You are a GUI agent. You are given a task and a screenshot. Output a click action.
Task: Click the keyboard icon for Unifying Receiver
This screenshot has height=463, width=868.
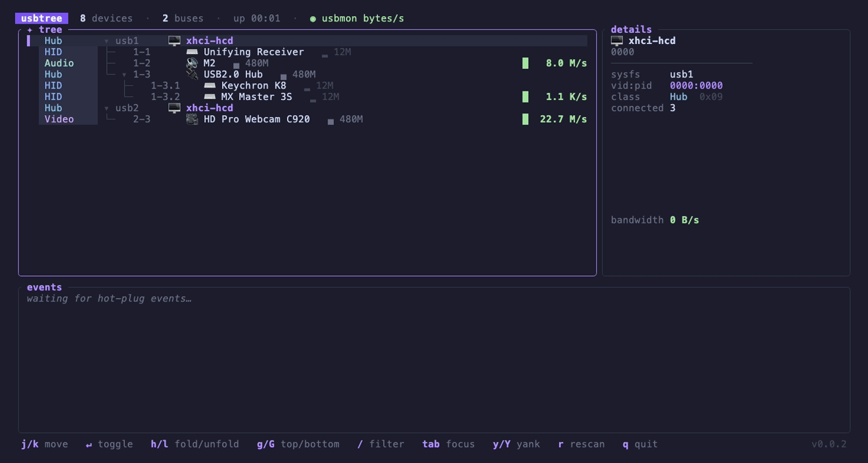click(x=192, y=52)
